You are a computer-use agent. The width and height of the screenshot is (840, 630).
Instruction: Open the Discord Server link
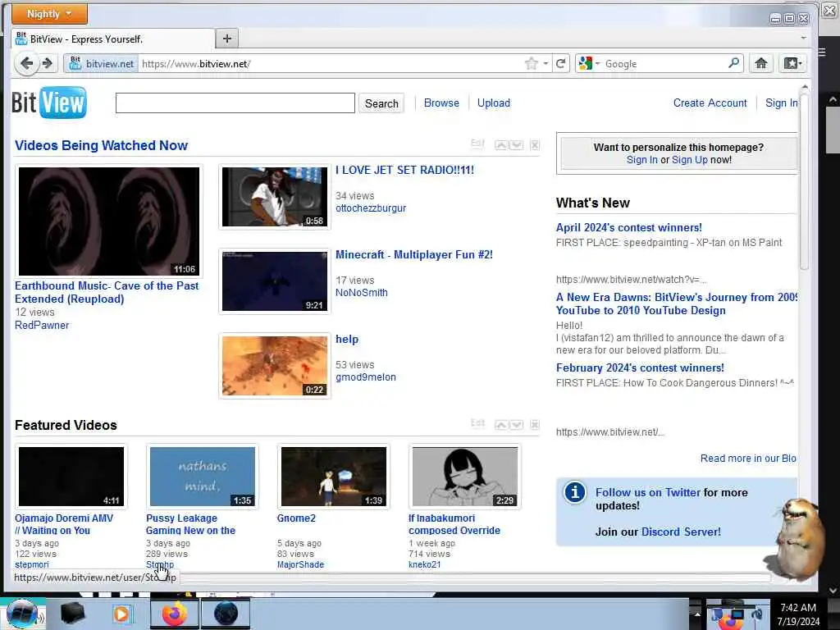(x=681, y=532)
